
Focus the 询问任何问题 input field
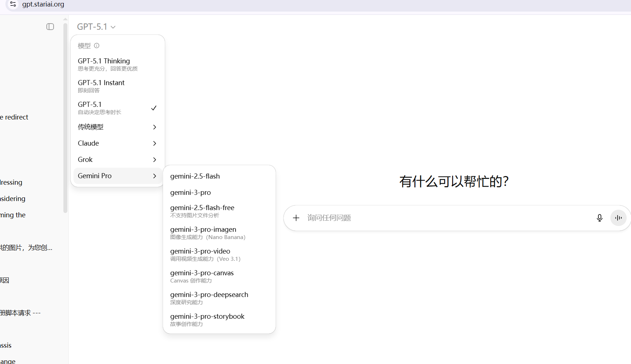446,218
